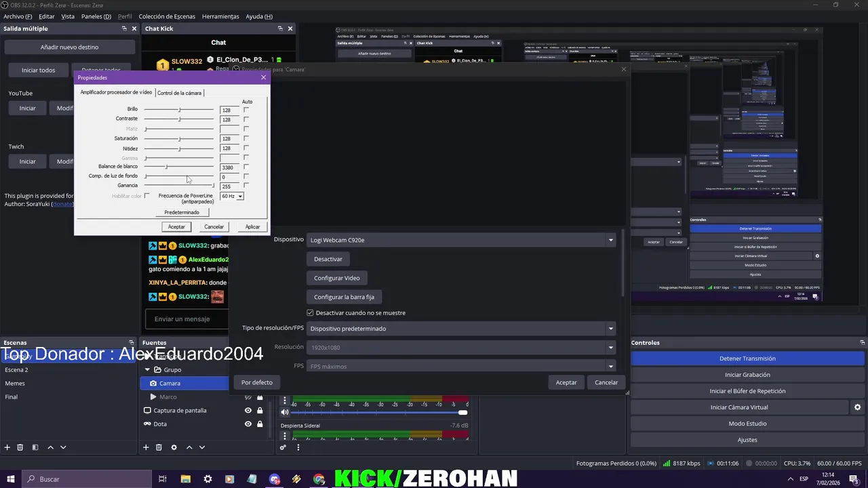The width and height of the screenshot is (868, 488).
Task: Move source down arrow in Fuentes panel
Action: [201, 447]
